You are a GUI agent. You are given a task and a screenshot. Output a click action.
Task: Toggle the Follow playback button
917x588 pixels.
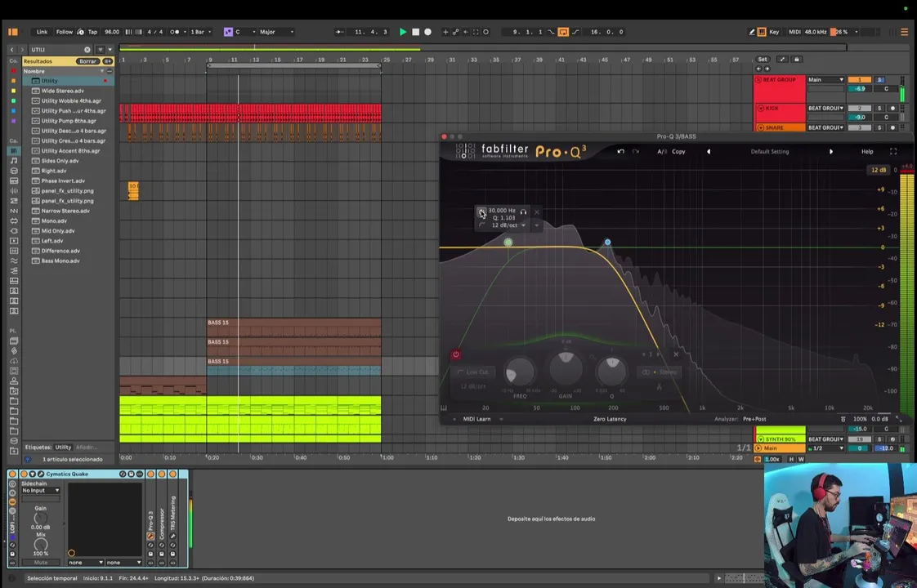tap(65, 32)
